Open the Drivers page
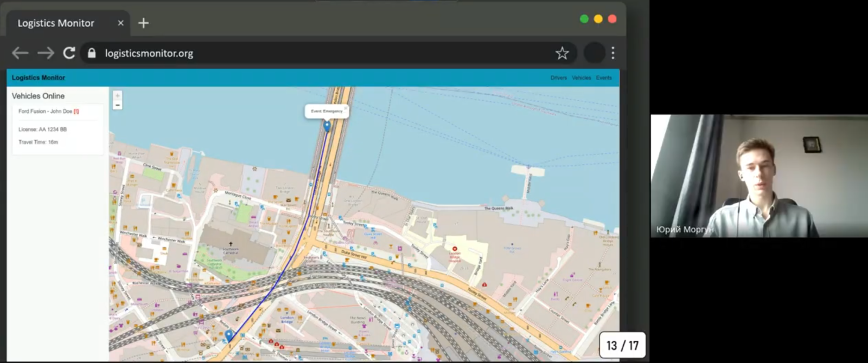Image resolution: width=868 pixels, height=363 pixels. click(x=558, y=78)
